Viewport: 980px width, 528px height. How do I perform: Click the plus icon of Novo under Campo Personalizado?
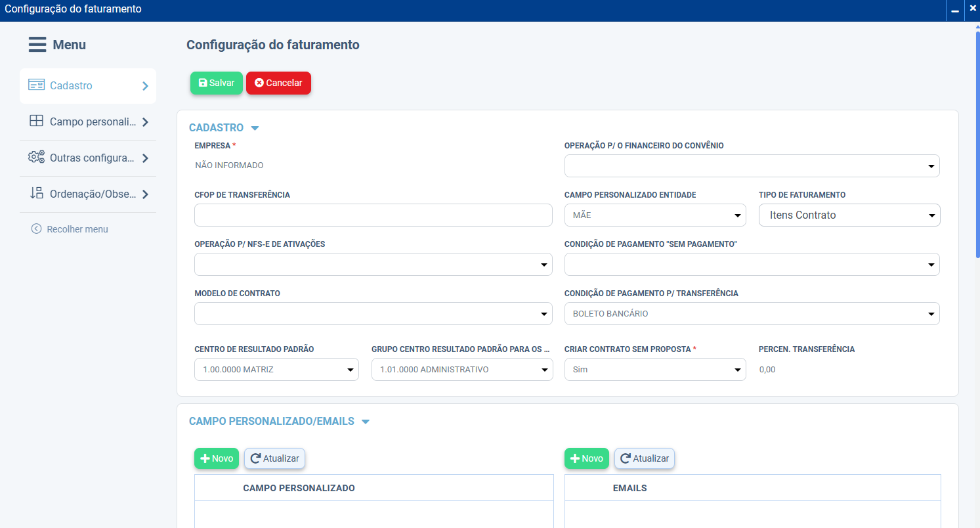[205, 458]
